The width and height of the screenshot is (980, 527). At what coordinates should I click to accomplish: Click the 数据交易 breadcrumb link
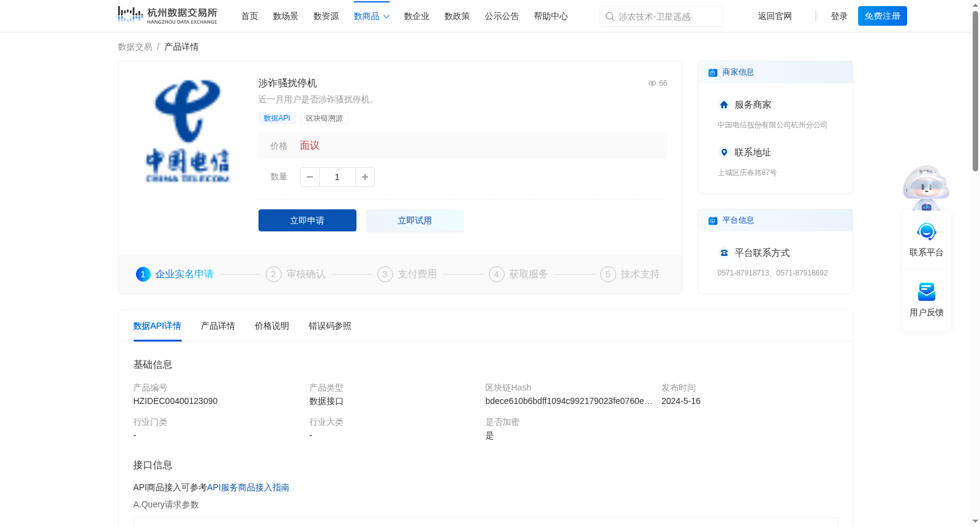(x=135, y=47)
